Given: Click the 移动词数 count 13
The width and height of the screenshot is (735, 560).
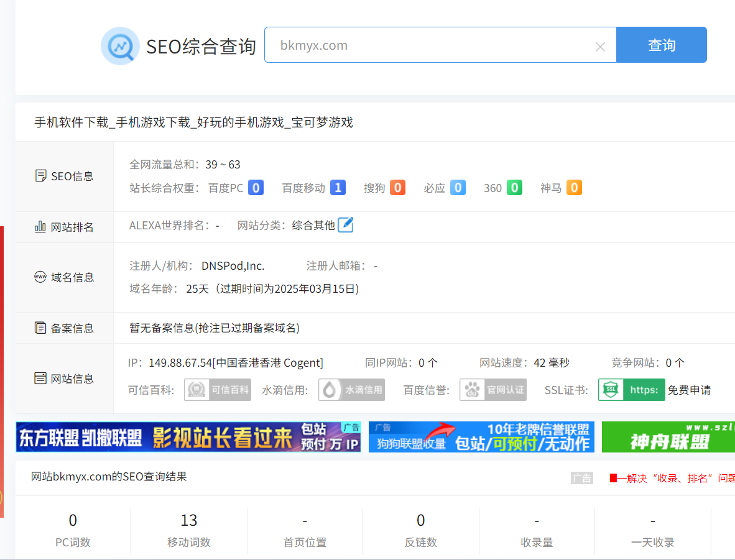Looking at the screenshot, I should pos(189,520).
